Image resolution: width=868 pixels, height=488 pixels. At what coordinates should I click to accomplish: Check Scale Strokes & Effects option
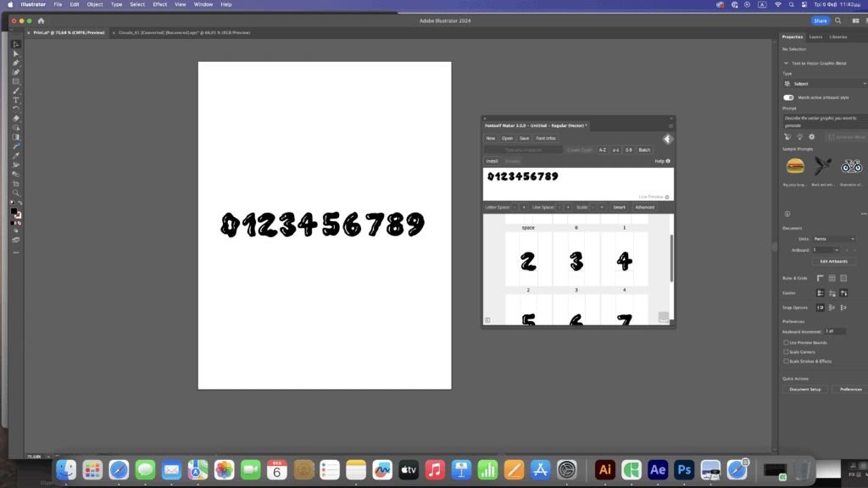786,361
